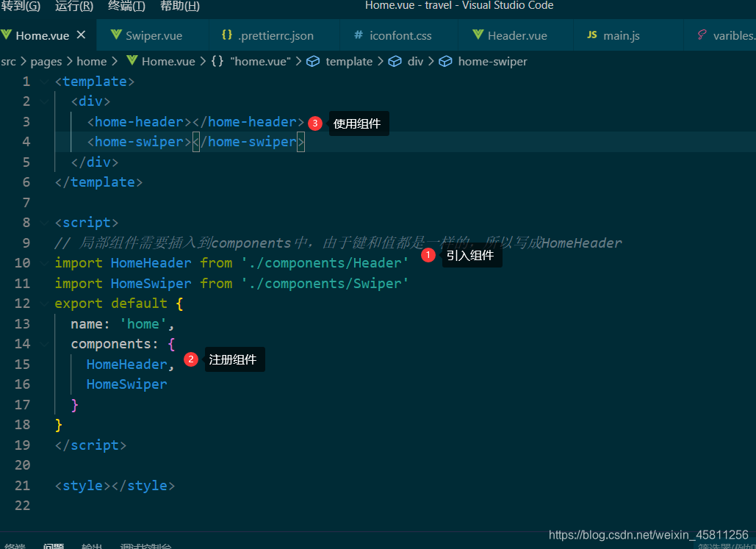Switch to the Swiper.vue tab

154,36
